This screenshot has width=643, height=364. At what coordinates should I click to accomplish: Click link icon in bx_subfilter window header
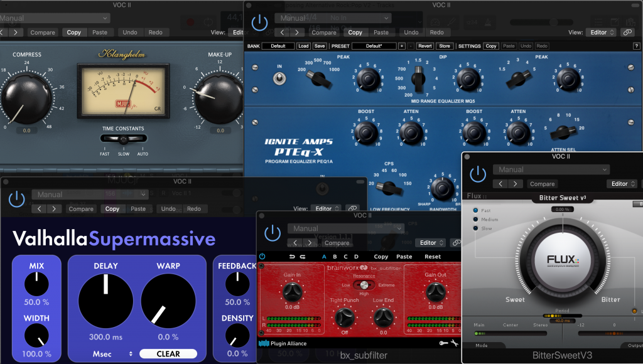pyautogui.click(x=456, y=243)
